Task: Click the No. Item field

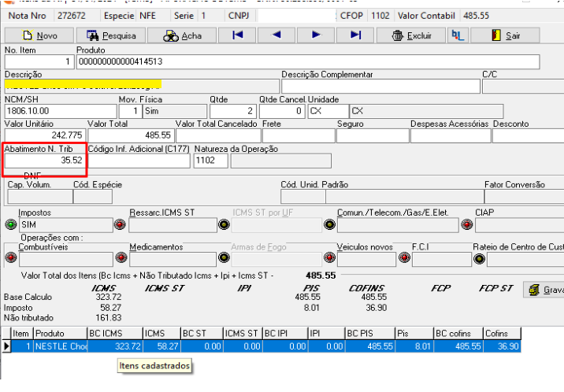Action: (x=39, y=62)
